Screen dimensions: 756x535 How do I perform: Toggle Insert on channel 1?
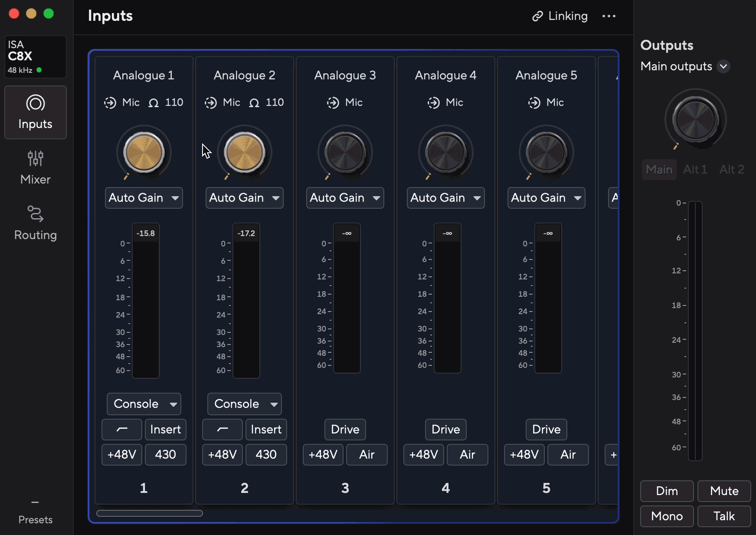pyautogui.click(x=166, y=430)
